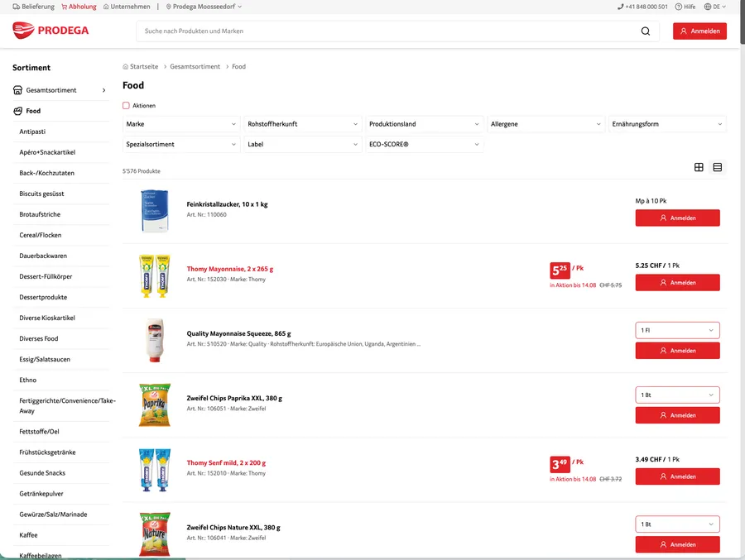
Task: Open the Apéro+Snackartikel category
Action: click(x=47, y=152)
